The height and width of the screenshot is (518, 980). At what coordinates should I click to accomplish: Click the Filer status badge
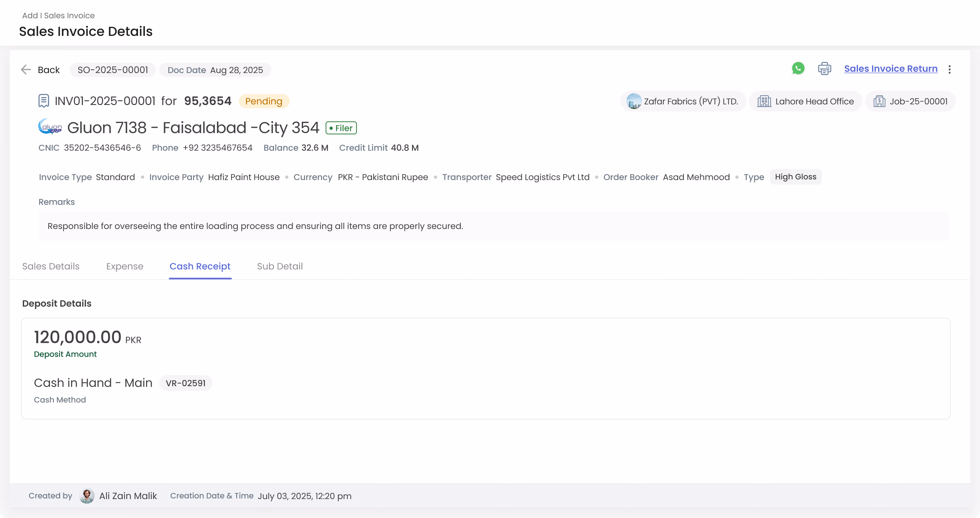(341, 128)
